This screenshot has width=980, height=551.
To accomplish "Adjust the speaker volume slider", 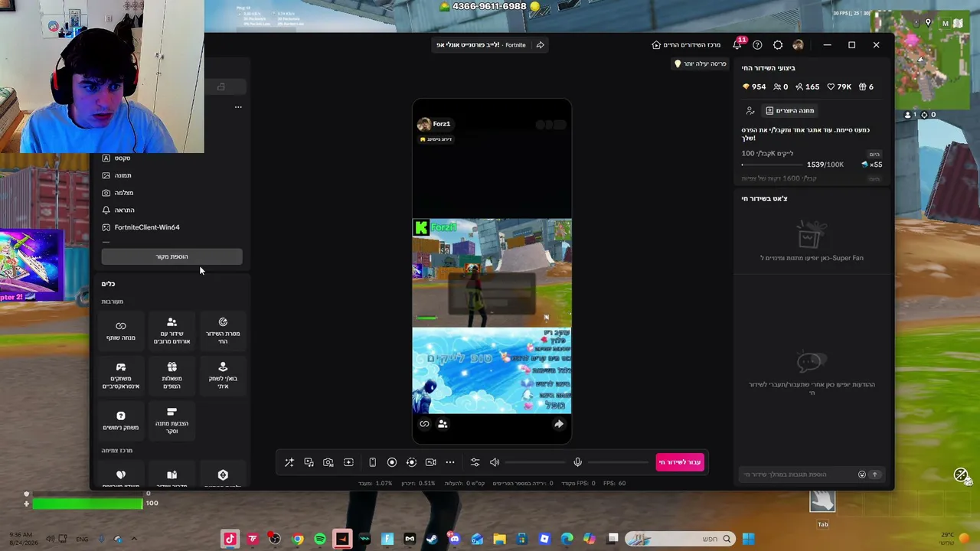I will tap(534, 462).
